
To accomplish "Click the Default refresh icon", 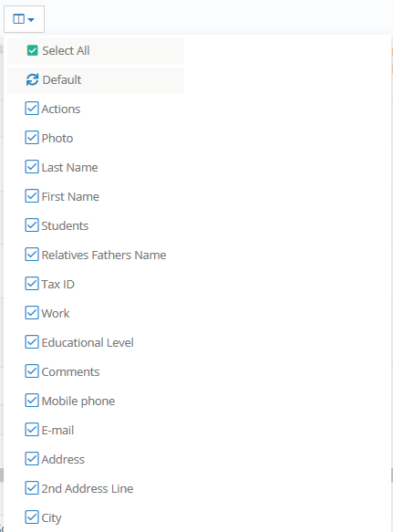I will [32, 80].
